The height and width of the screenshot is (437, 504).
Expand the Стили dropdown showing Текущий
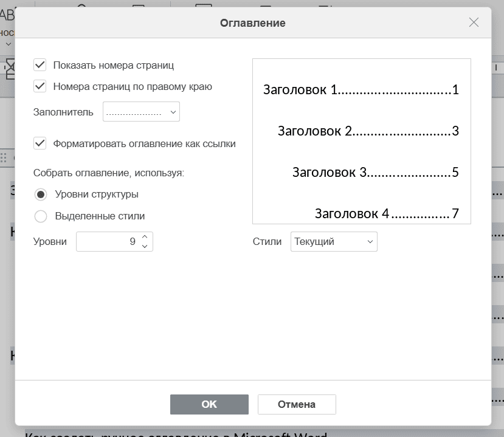click(x=334, y=241)
